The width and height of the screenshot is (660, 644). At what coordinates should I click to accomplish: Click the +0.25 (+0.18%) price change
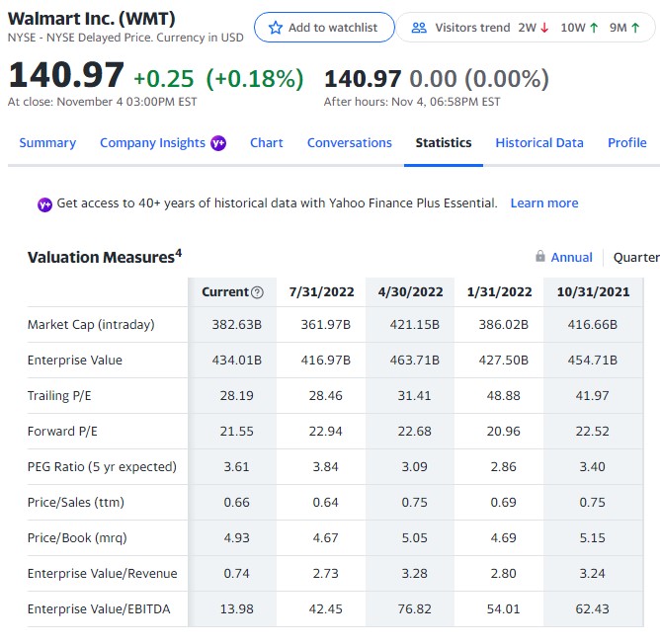(218, 79)
